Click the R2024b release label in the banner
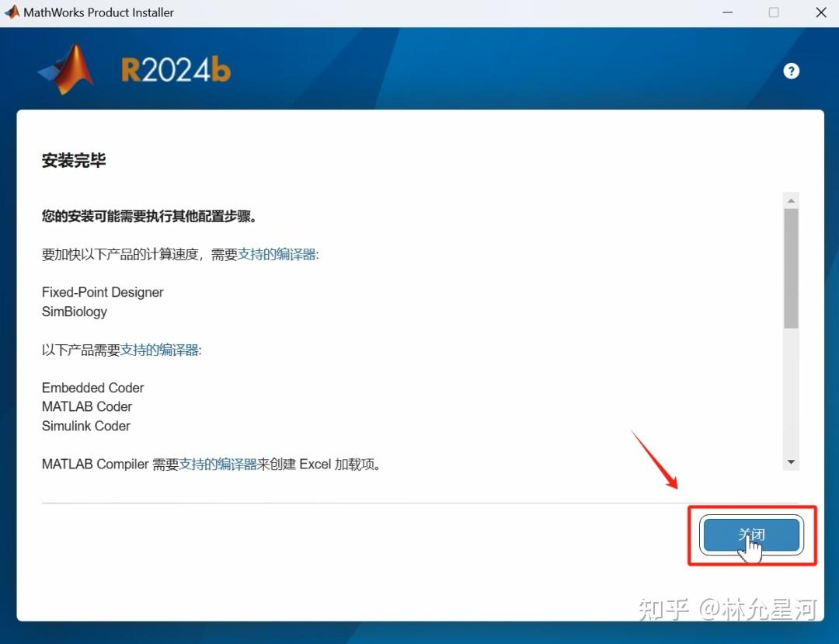The height and width of the screenshot is (644, 839). tap(175, 68)
